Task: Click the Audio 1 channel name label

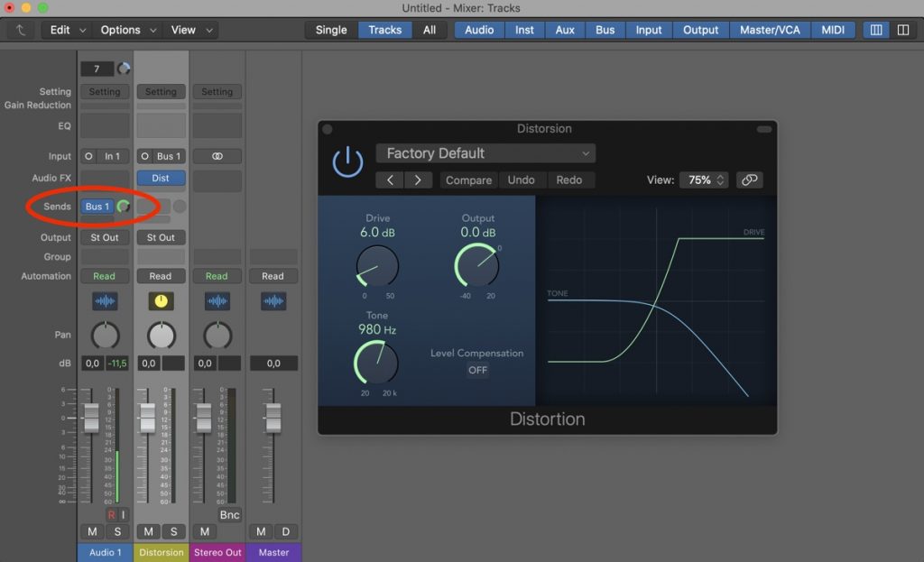Action: click(x=105, y=553)
